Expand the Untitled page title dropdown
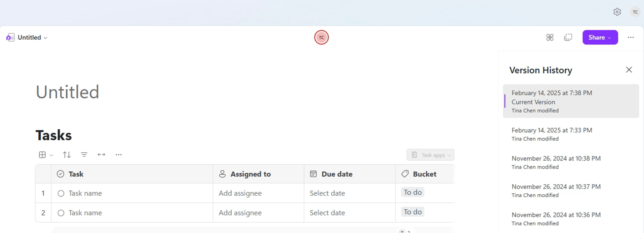Image resolution: width=644 pixels, height=233 pixels. pyautogui.click(x=45, y=38)
